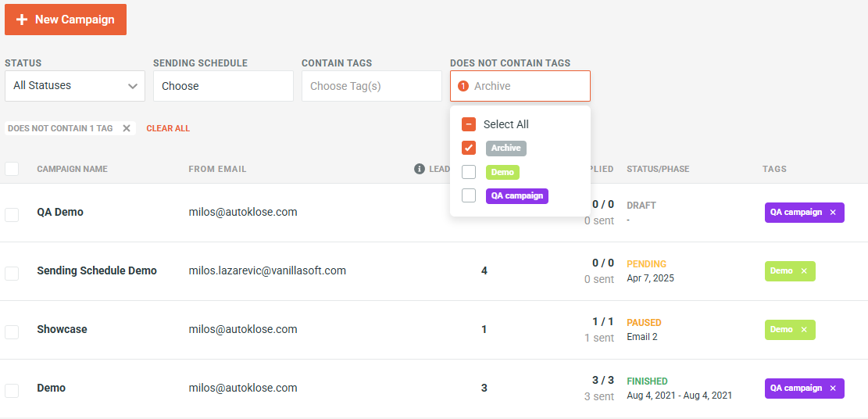Screen dimensions: 868x419
Task: Remove the Demo tag from Showcase campaign
Action: 803,330
